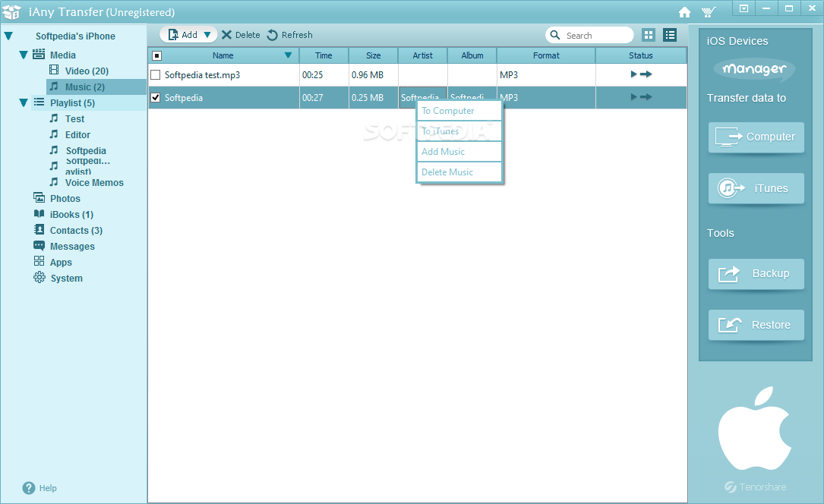The width and height of the screenshot is (824, 504).
Task: Sort by Time column header
Action: (324, 55)
